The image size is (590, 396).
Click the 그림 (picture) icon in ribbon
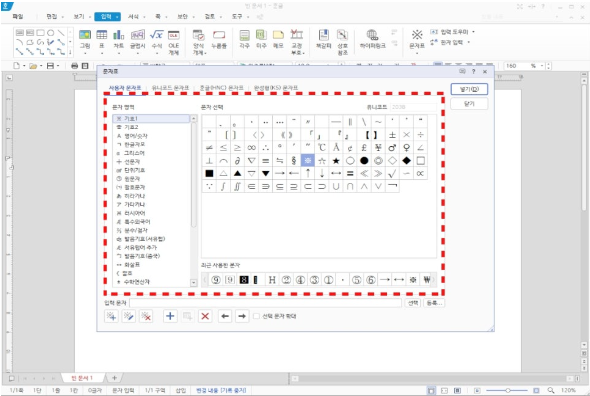pyautogui.click(x=85, y=39)
